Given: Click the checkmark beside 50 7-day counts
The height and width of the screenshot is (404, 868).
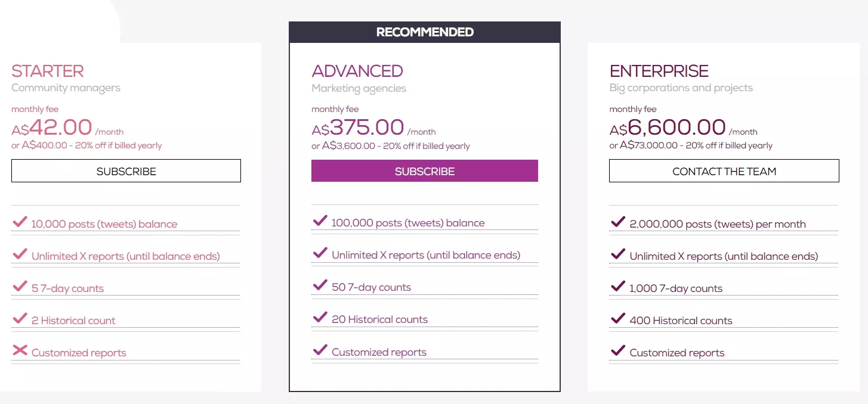Looking at the screenshot, I should point(320,285).
